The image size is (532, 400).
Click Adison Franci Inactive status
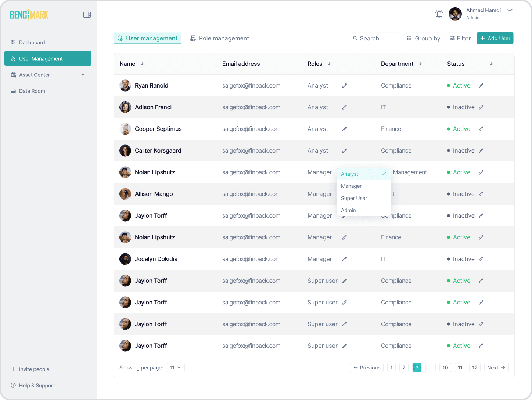point(461,107)
